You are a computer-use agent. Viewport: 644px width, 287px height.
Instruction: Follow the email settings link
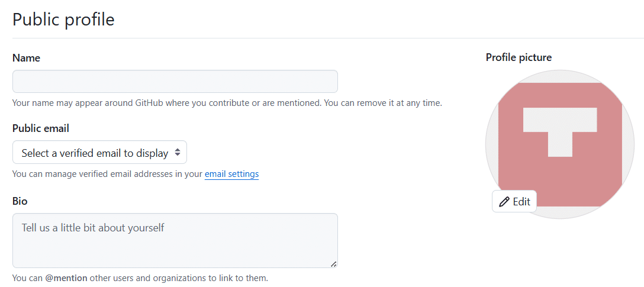click(x=231, y=174)
